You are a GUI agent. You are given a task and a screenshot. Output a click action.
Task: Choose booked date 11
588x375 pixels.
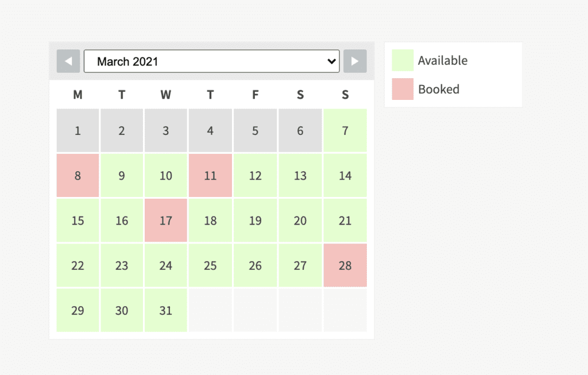click(x=210, y=176)
